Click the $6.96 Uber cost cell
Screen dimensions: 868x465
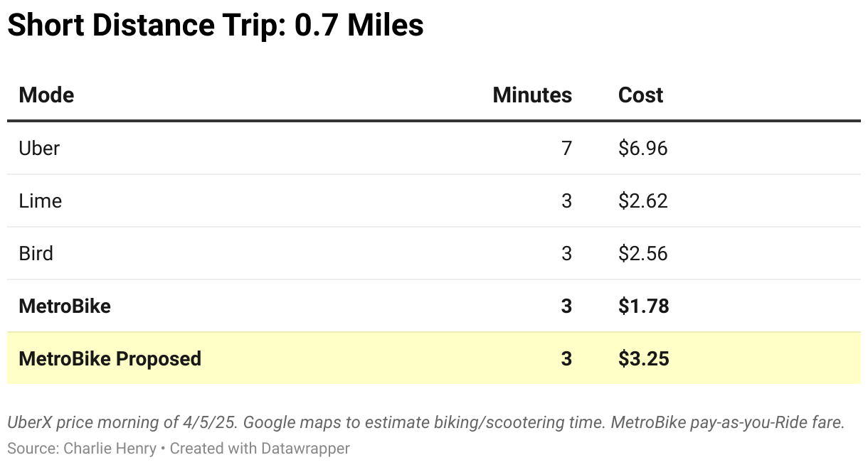643,149
